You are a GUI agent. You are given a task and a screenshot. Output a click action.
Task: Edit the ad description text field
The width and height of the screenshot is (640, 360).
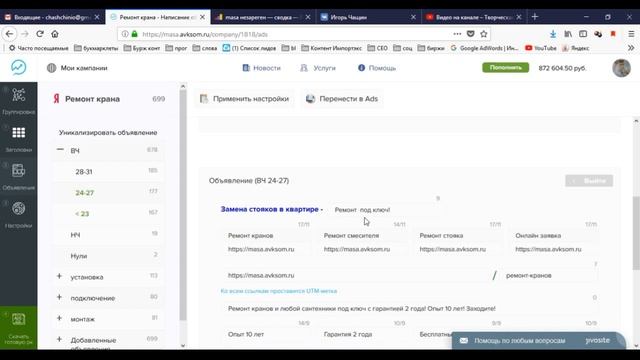pyautogui.click(x=409, y=309)
